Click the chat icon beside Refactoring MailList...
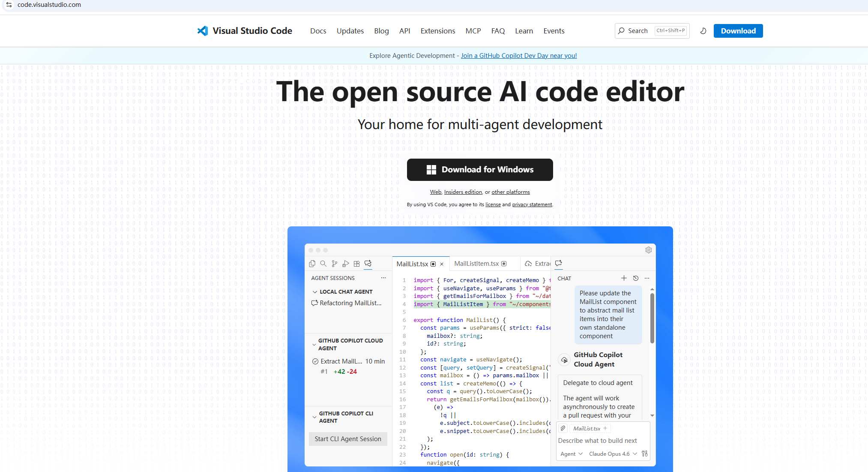 pos(314,303)
